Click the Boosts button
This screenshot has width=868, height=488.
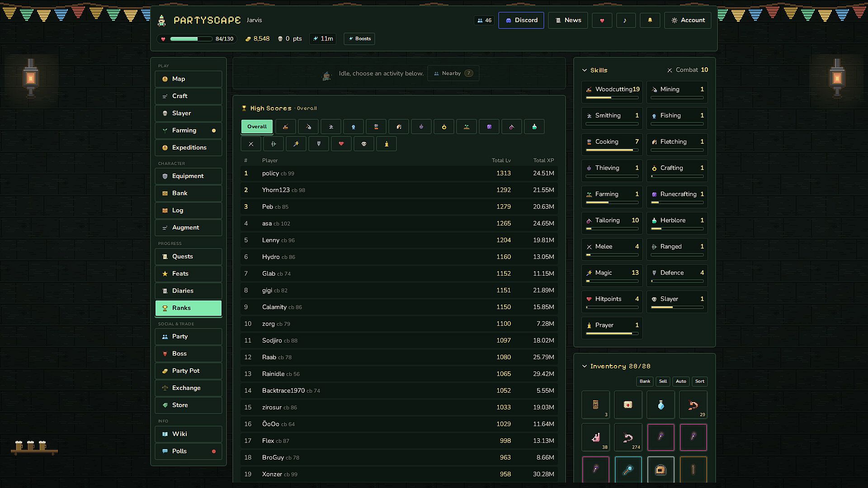[x=359, y=39]
